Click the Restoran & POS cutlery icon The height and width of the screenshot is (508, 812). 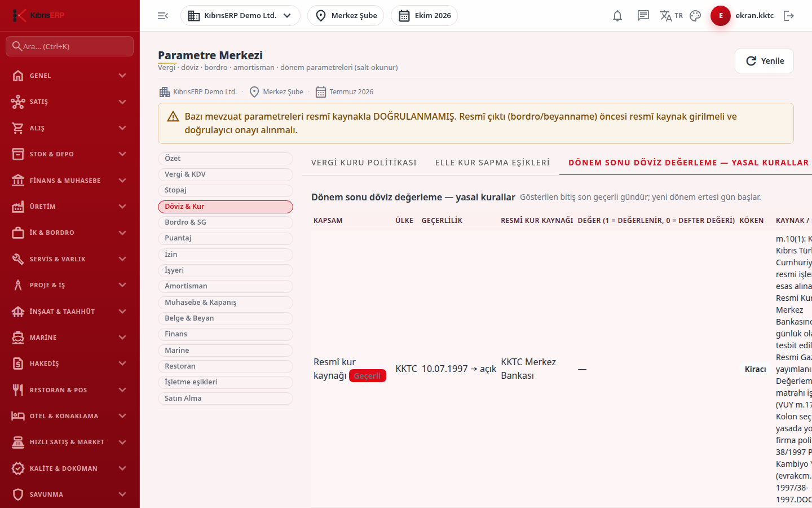coord(18,390)
